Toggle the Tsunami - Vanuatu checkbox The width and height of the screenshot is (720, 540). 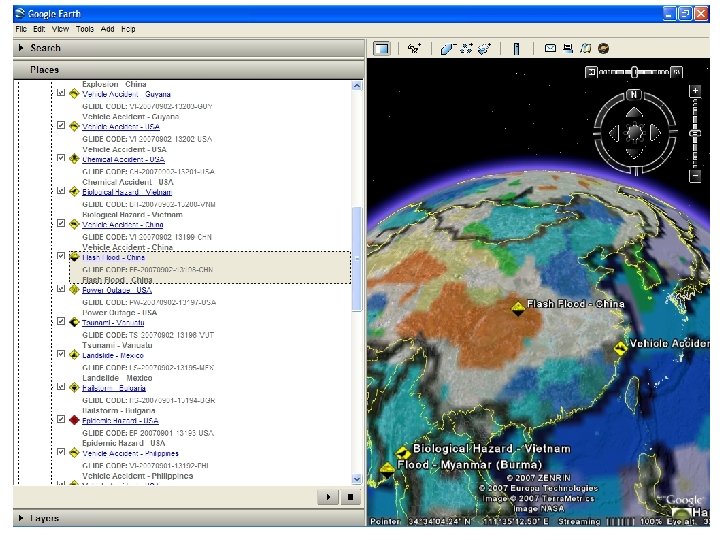[x=61, y=322]
